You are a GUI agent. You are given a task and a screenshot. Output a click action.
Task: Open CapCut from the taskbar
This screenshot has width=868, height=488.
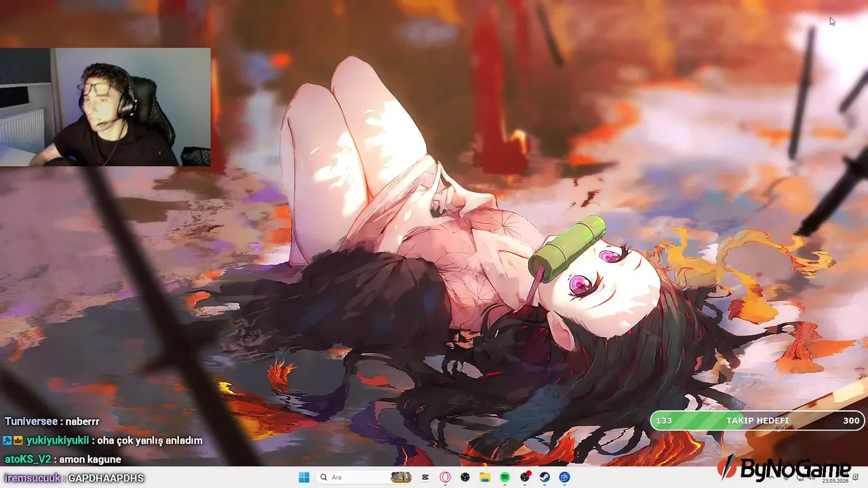click(425, 477)
